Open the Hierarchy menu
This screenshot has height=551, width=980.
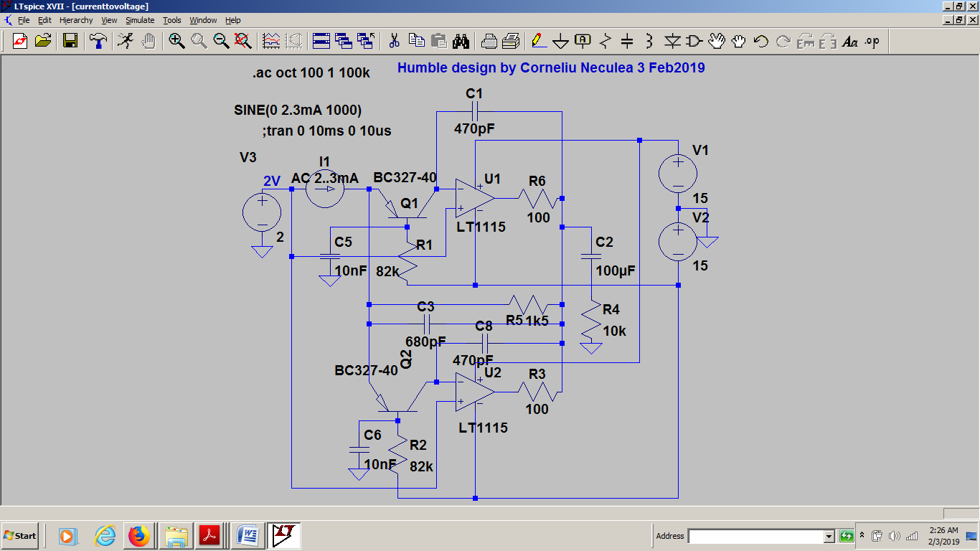(76, 20)
